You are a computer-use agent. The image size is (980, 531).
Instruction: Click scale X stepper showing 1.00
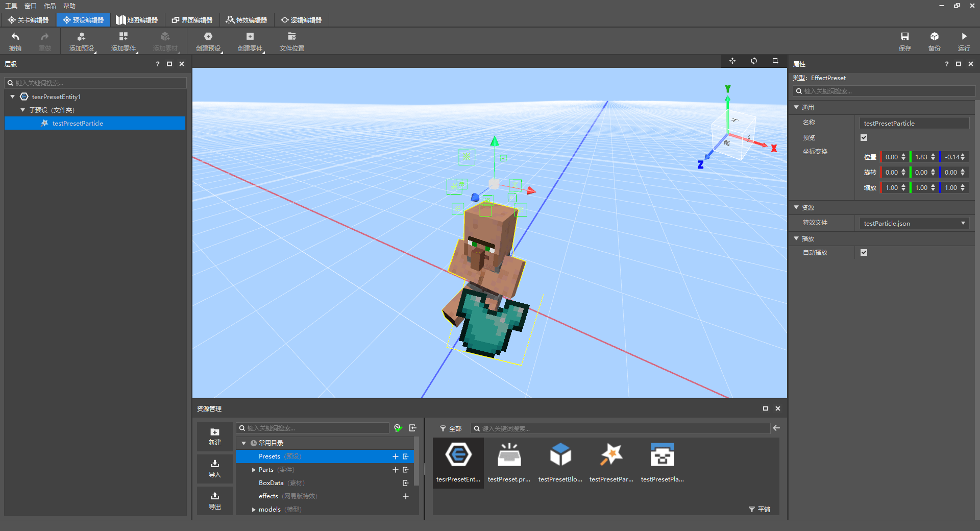point(903,188)
